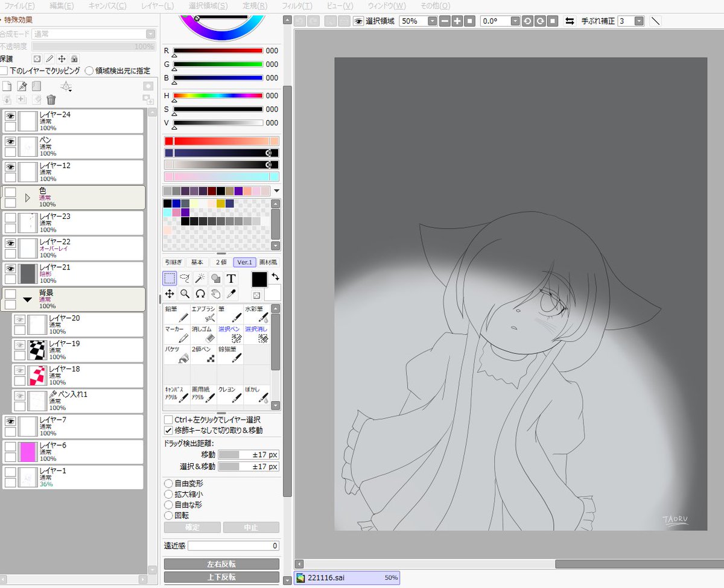
Task: Delete layer with trash icon
Action: point(51,100)
